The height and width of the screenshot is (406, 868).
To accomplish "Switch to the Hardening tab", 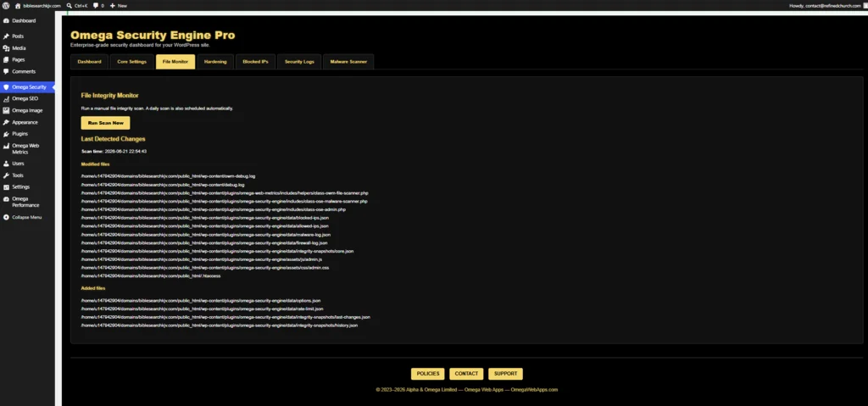I will [x=215, y=62].
